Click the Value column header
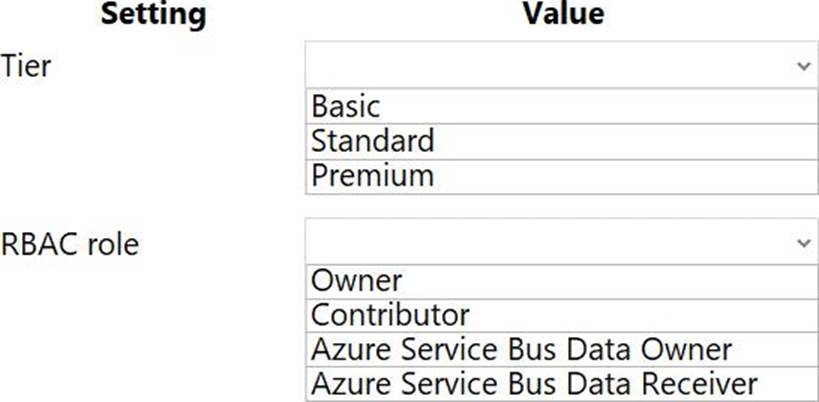This screenshot has height=402, width=819. click(562, 14)
